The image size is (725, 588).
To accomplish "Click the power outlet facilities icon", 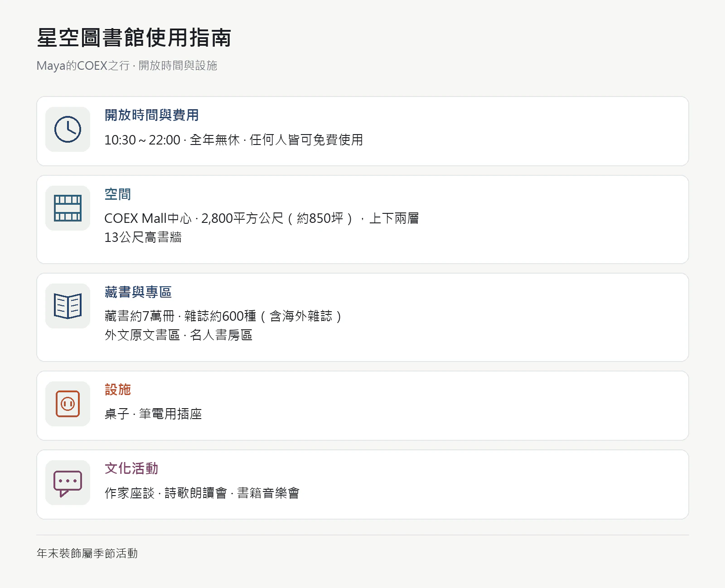I will [x=68, y=404].
